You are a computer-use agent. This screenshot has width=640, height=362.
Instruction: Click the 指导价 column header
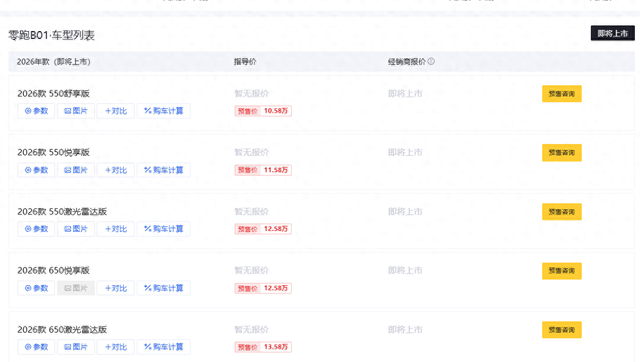click(245, 62)
